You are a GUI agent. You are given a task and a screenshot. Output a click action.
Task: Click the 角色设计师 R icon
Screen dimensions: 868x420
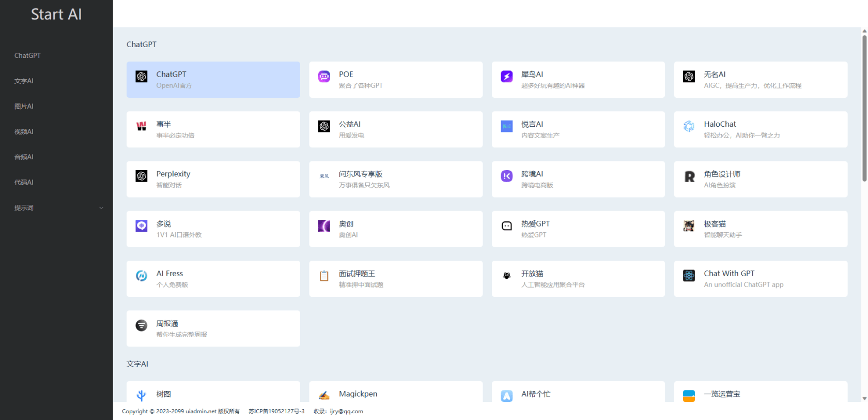coord(689,176)
